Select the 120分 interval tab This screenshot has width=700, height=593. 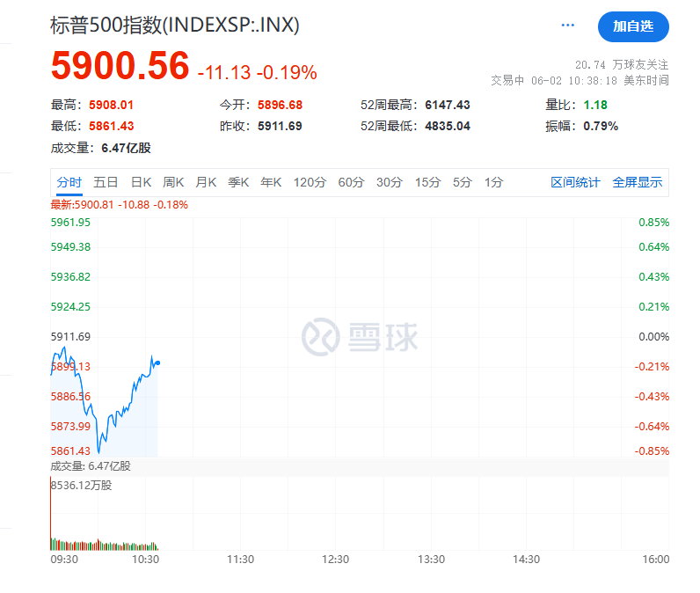(310, 182)
